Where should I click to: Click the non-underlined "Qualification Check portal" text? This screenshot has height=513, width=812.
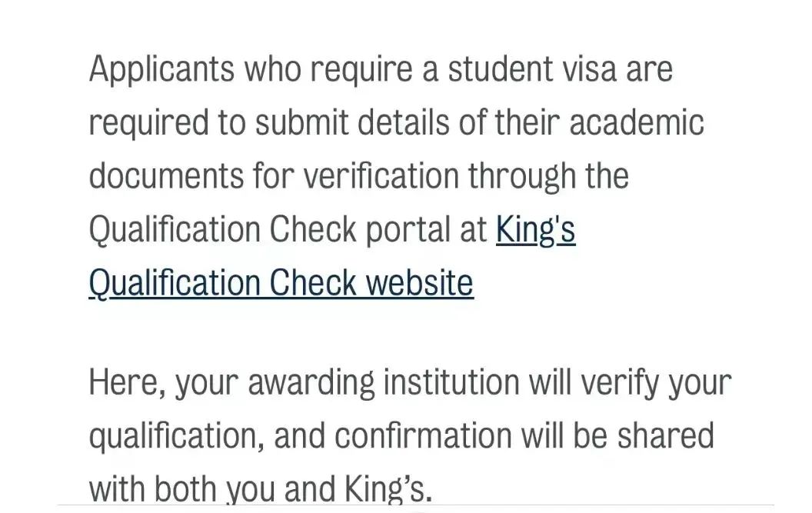pos(288,230)
